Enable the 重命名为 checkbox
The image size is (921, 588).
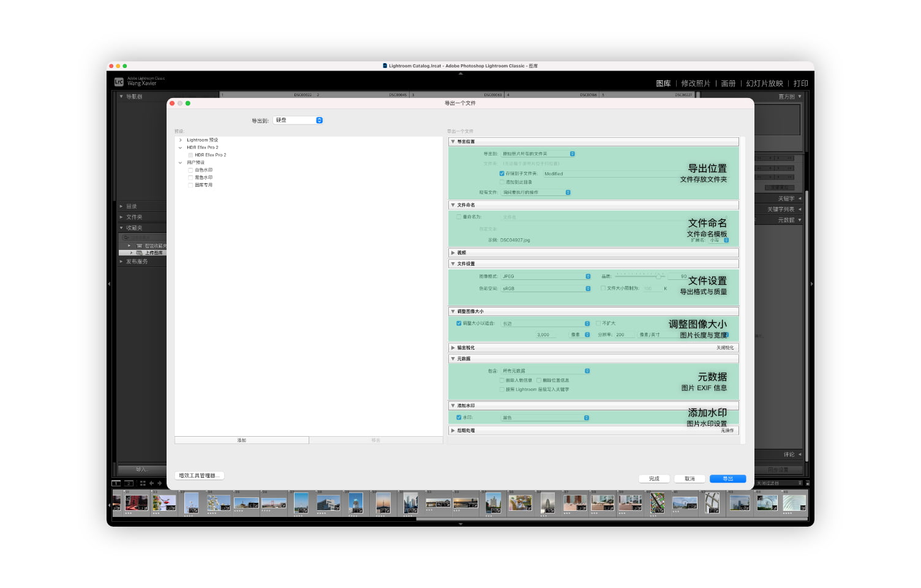[x=459, y=217]
